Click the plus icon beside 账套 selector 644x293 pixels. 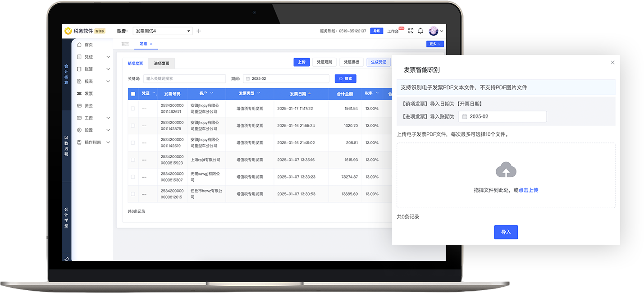point(199,31)
